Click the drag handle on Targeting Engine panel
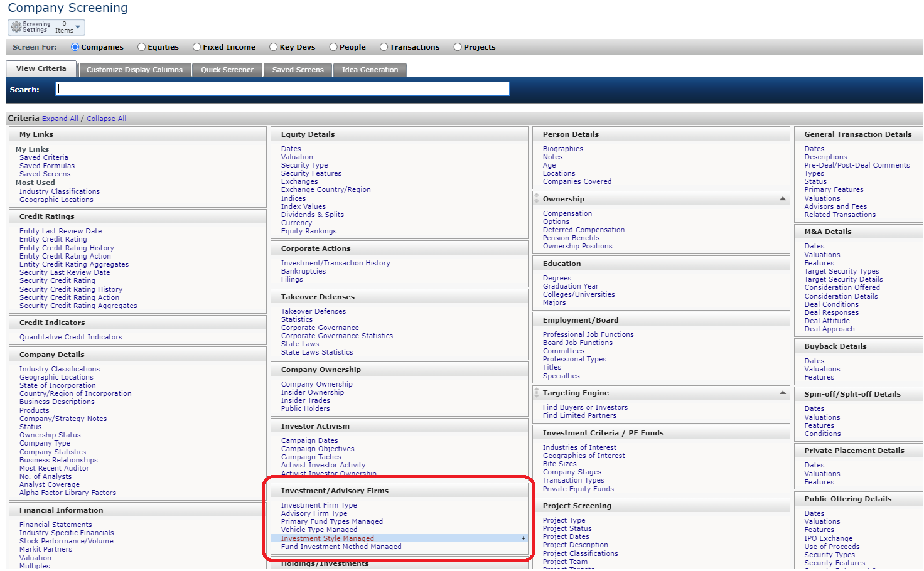This screenshot has width=924, height=571. [537, 393]
